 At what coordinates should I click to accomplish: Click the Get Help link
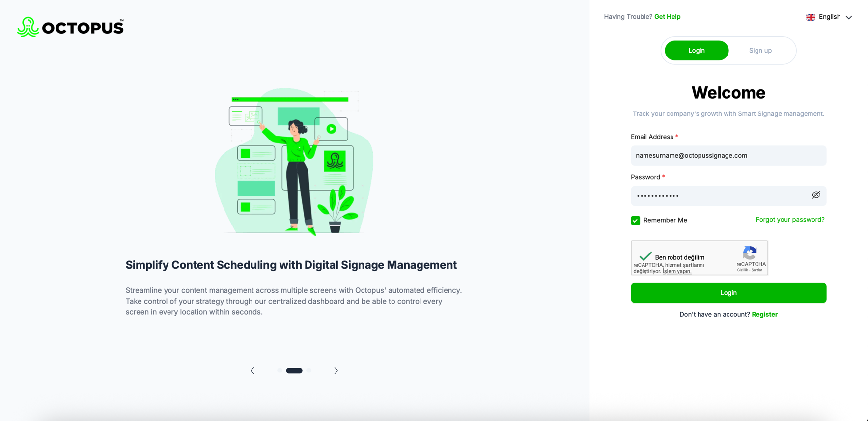(667, 17)
